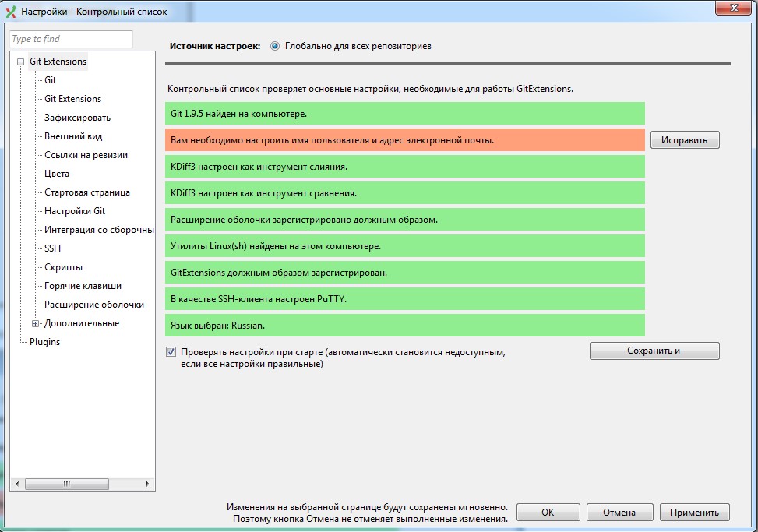This screenshot has width=758, height=532.
Task: Click the "Применить" button
Action: [694, 512]
